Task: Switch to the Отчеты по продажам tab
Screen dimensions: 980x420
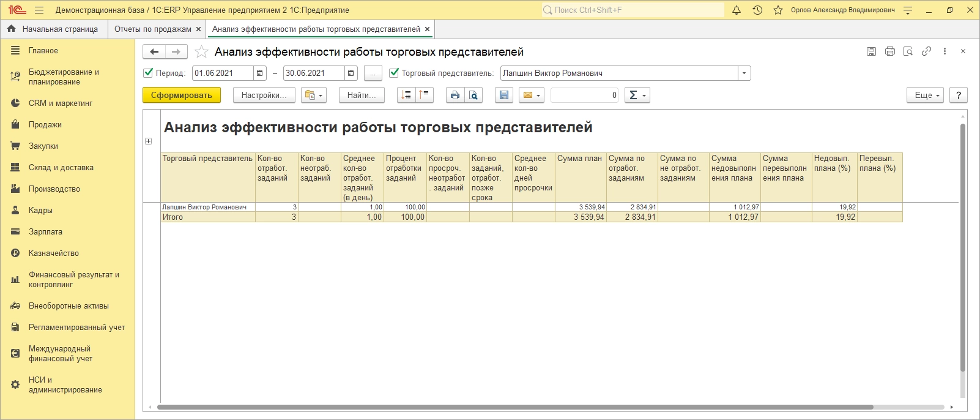Action: (x=152, y=29)
